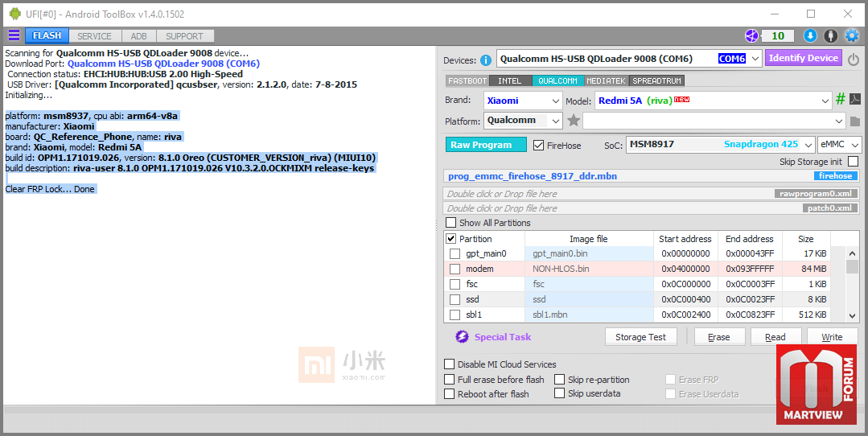
Task: Check Skip re-partition option
Action: click(560, 380)
